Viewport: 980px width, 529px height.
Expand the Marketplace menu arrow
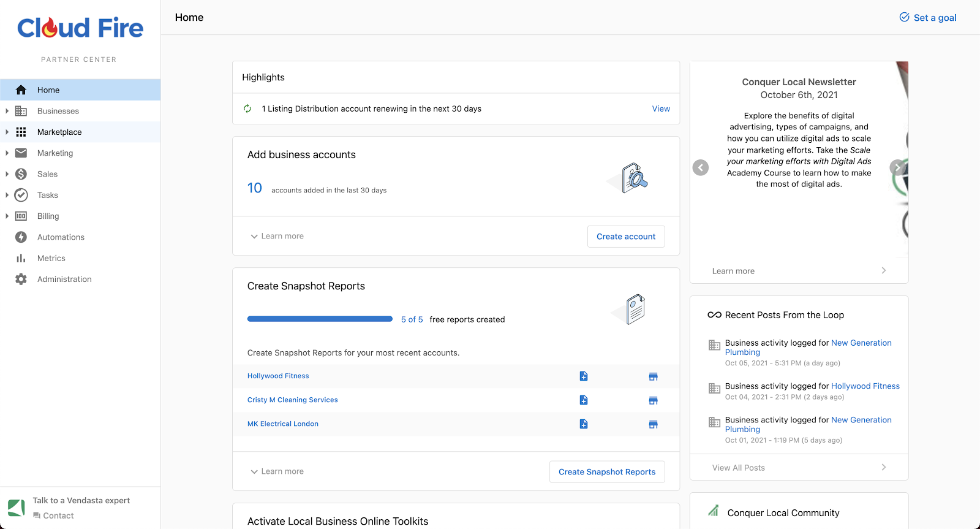[7, 132]
